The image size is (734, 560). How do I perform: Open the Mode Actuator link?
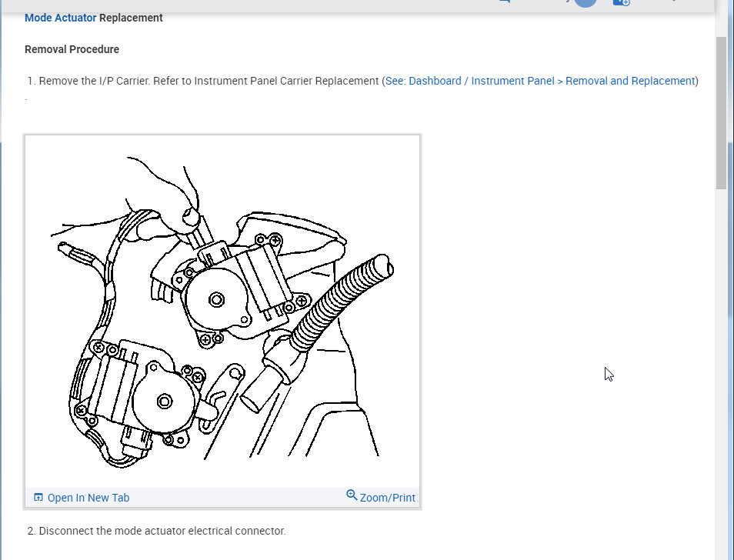pyautogui.click(x=60, y=18)
